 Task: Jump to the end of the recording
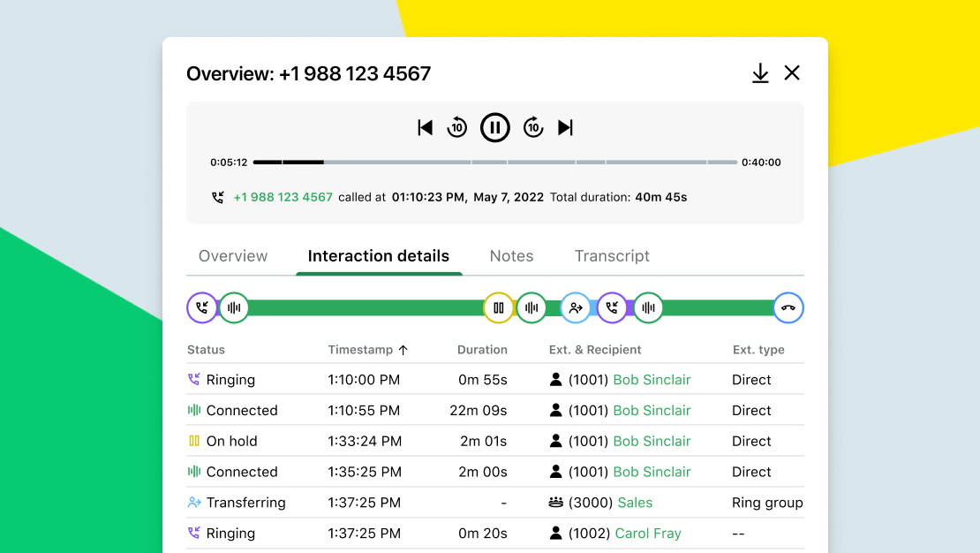tap(566, 127)
